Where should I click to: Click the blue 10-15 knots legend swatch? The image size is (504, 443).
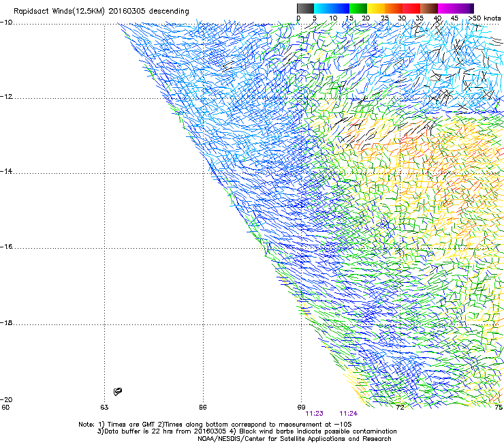tap(341, 8)
